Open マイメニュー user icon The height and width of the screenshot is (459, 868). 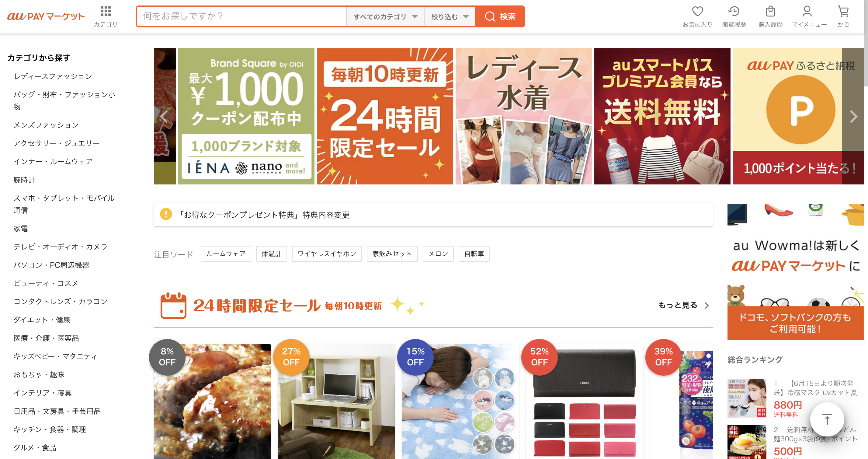tap(809, 16)
